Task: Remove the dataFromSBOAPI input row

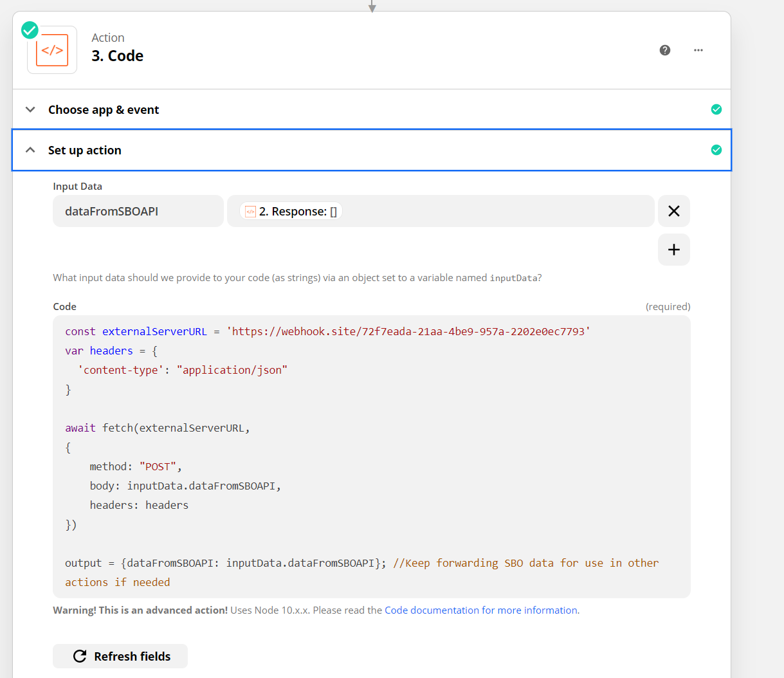Action: pyautogui.click(x=674, y=211)
